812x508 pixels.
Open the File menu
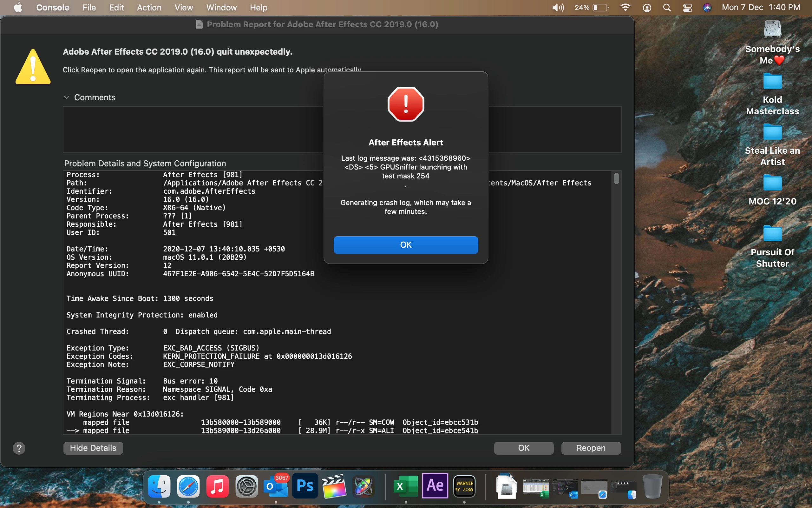pyautogui.click(x=89, y=7)
